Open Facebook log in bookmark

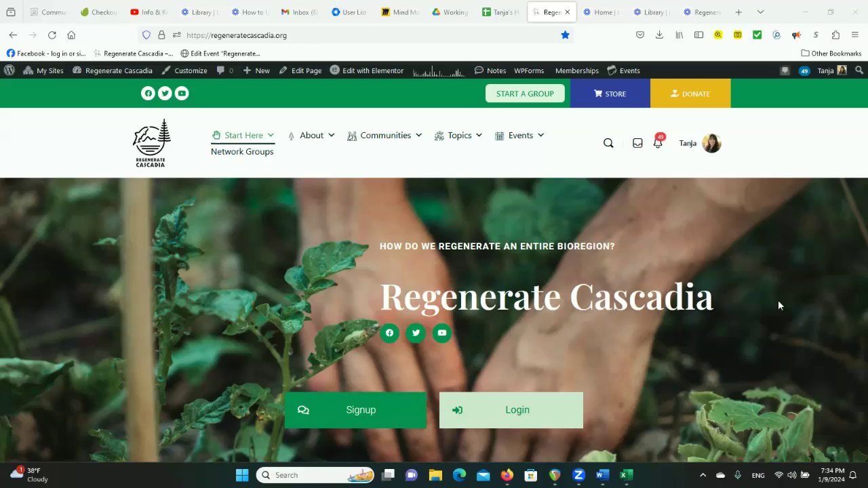(46, 54)
